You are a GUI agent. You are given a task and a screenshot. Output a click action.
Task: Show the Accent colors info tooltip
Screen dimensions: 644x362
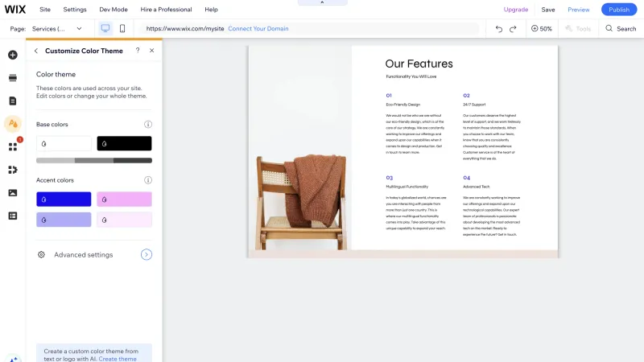point(148,179)
